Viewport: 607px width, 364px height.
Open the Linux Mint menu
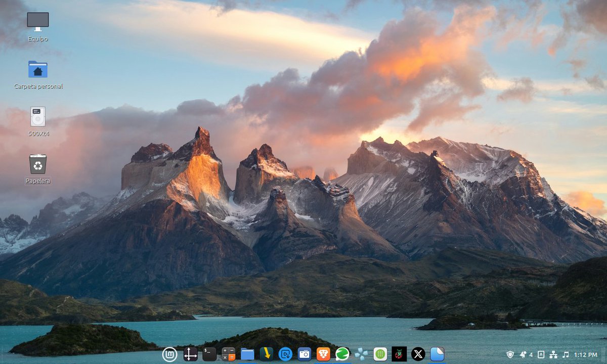169,354
